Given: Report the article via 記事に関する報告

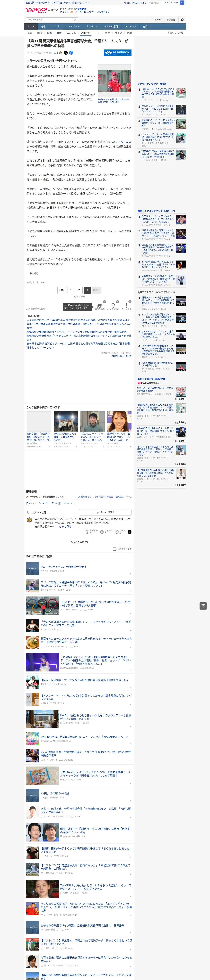Looking at the screenshot, I should pyautogui.click(x=35, y=309).
